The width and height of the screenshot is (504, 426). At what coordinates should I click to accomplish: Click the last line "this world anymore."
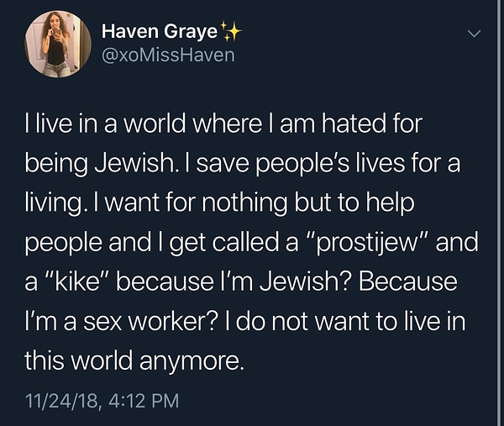coord(134,360)
